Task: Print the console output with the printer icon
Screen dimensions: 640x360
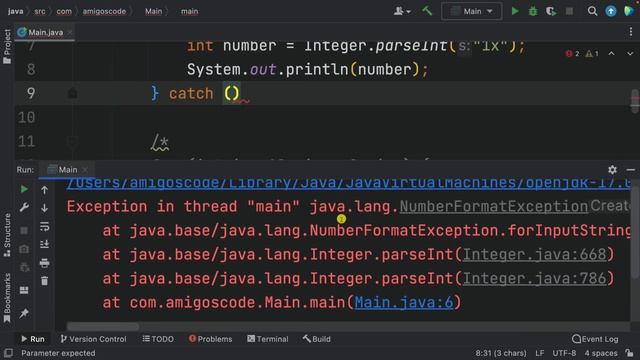Action: 44,263
